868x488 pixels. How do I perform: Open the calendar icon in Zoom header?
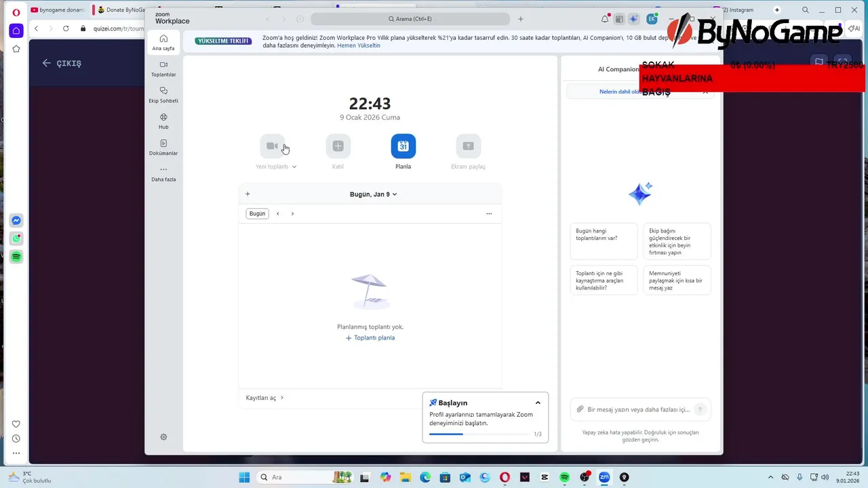tap(619, 19)
